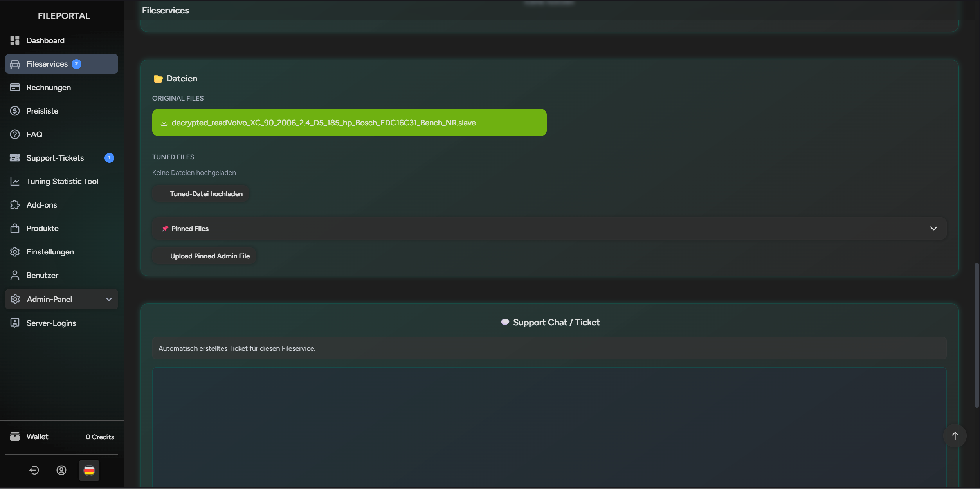Click inside the support chat message area

pos(549,427)
